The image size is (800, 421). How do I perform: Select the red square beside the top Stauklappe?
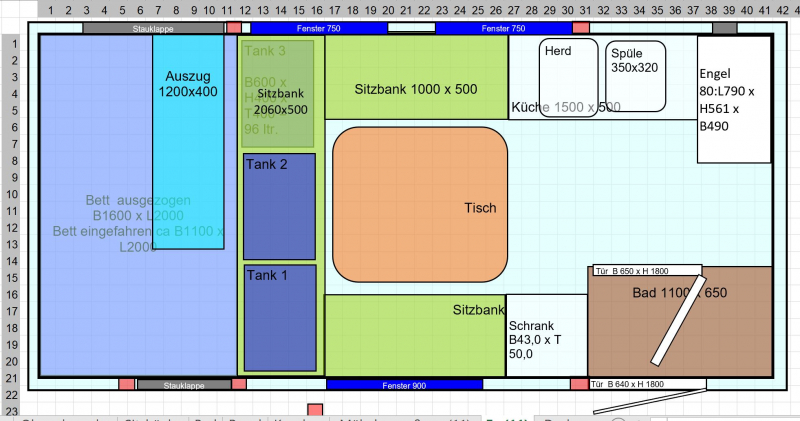coord(234,28)
